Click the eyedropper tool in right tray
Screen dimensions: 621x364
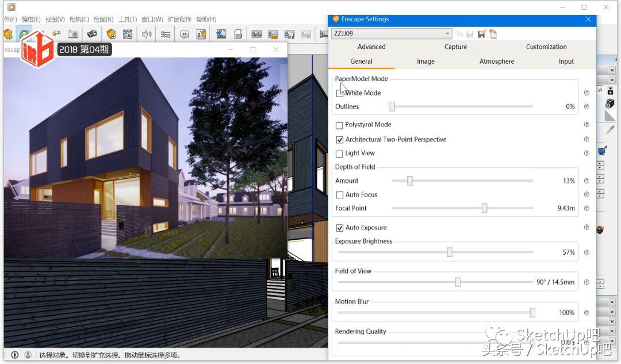coord(610,130)
